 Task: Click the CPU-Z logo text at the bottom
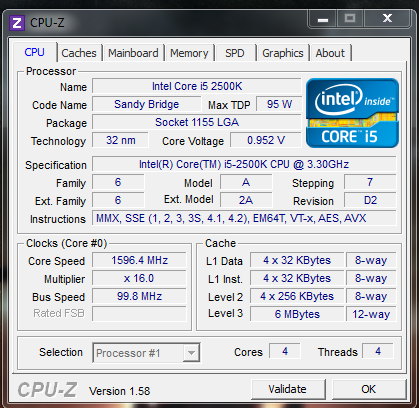tap(47, 390)
